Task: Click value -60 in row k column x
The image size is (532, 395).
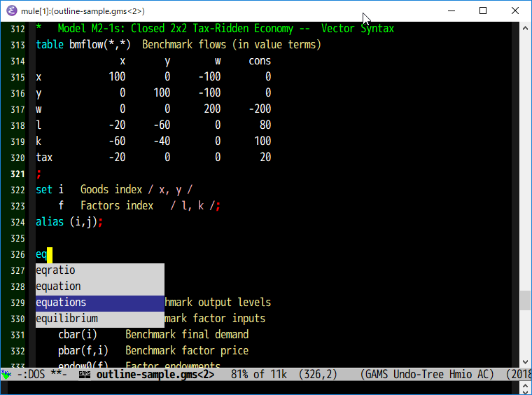Action: click(x=117, y=141)
